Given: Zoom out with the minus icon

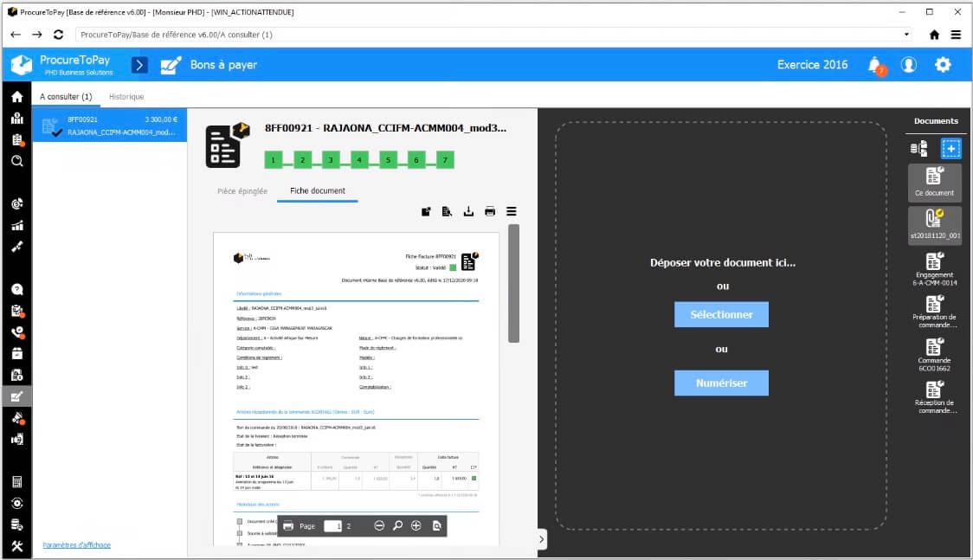Looking at the screenshot, I should 379,525.
